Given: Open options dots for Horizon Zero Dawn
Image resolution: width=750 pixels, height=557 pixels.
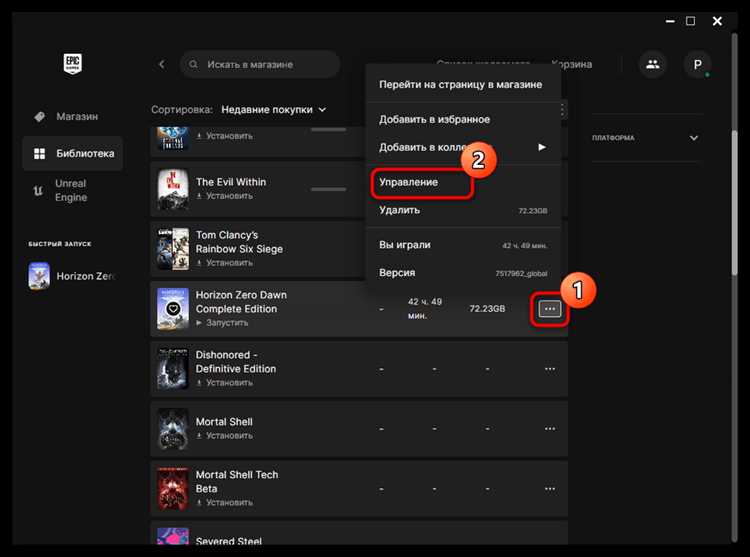Looking at the screenshot, I should [x=550, y=309].
